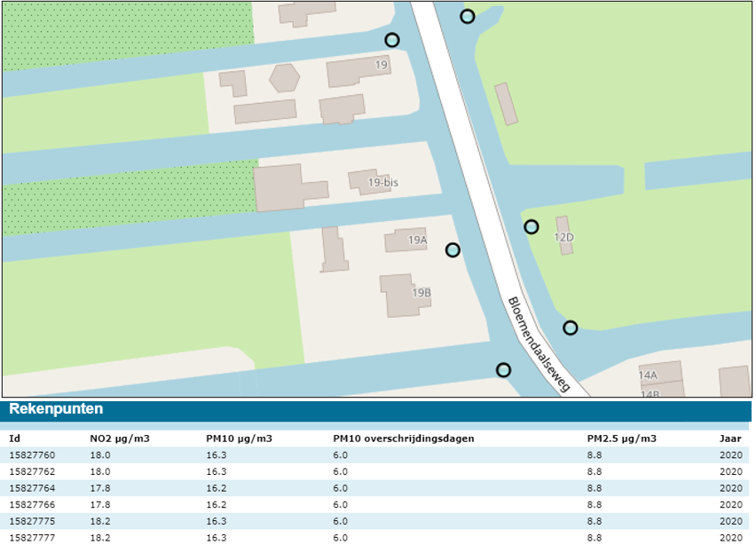Click PM10 value 16.3 in row 15827775
Viewport: 756px width, 545px height.
click(216, 521)
